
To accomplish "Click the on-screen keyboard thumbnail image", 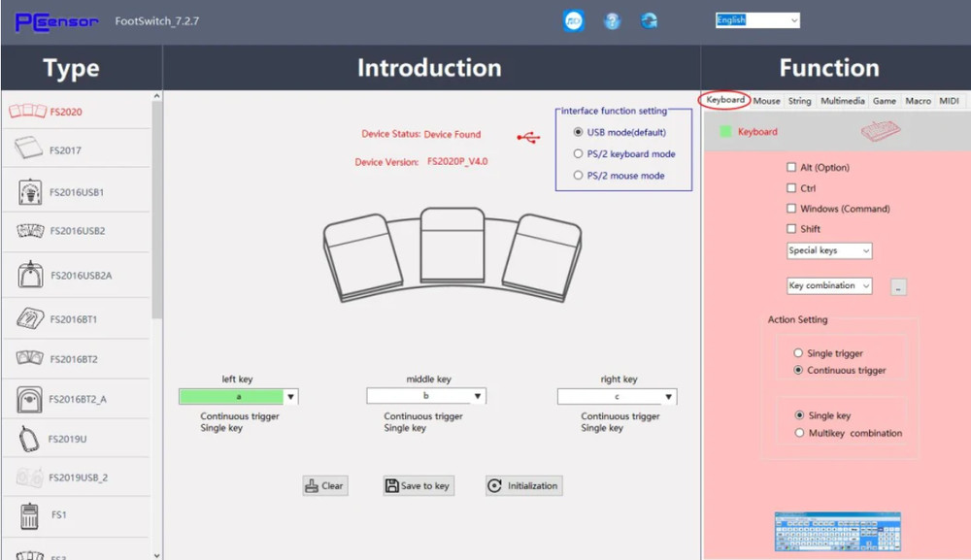I will coord(837,532).
